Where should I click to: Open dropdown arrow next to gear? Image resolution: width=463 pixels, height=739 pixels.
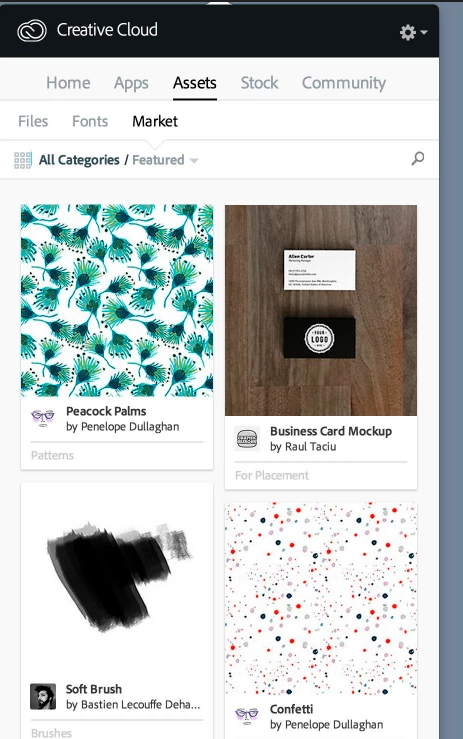coord(423,32)
